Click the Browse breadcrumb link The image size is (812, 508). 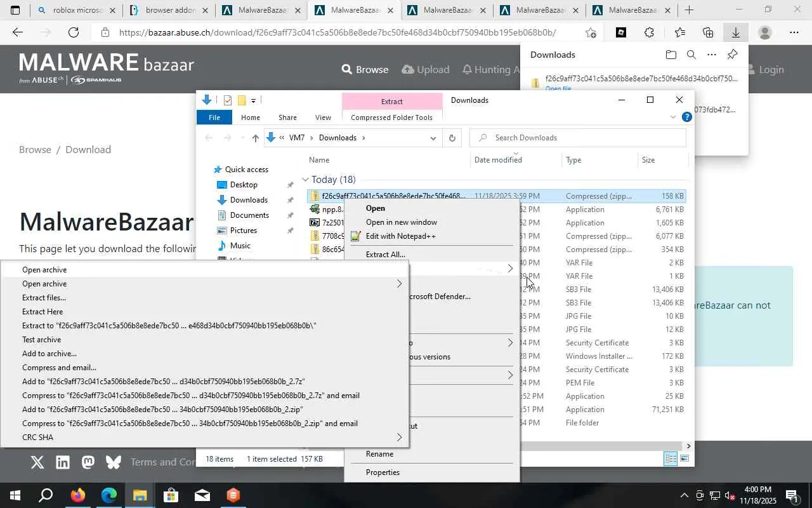click(35, 150)
